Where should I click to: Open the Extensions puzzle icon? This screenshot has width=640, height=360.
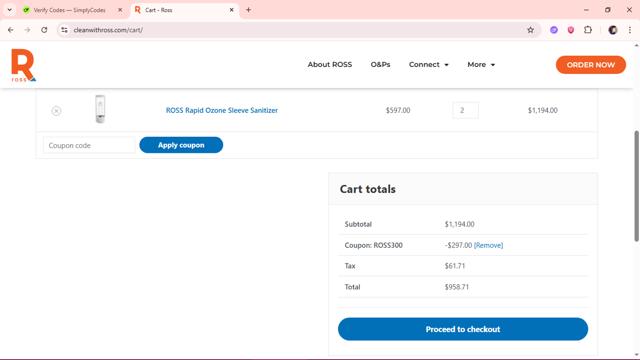[588, 30]
